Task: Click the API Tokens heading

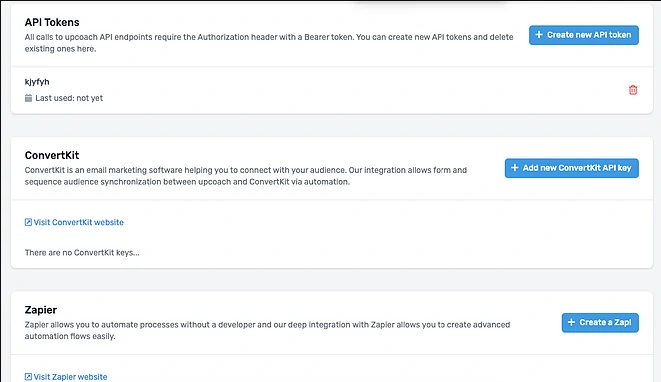Action: coord(52,22)
